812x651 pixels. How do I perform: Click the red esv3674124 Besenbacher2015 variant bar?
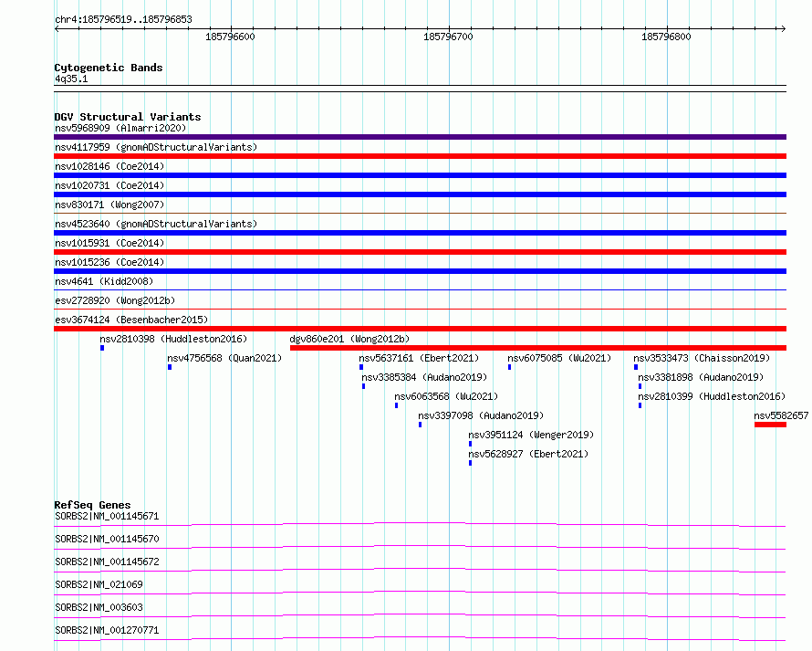coord(420,329)
